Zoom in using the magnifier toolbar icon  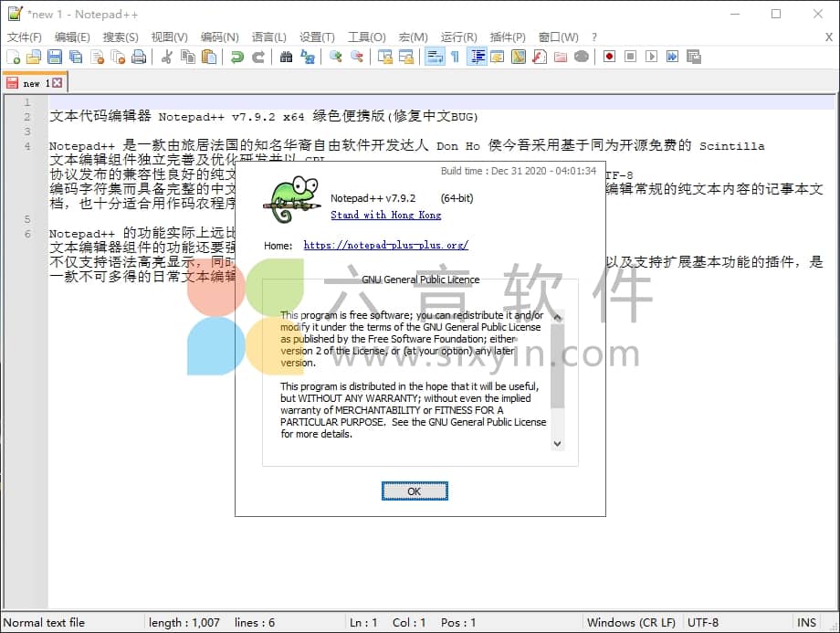tap(334, 56)
